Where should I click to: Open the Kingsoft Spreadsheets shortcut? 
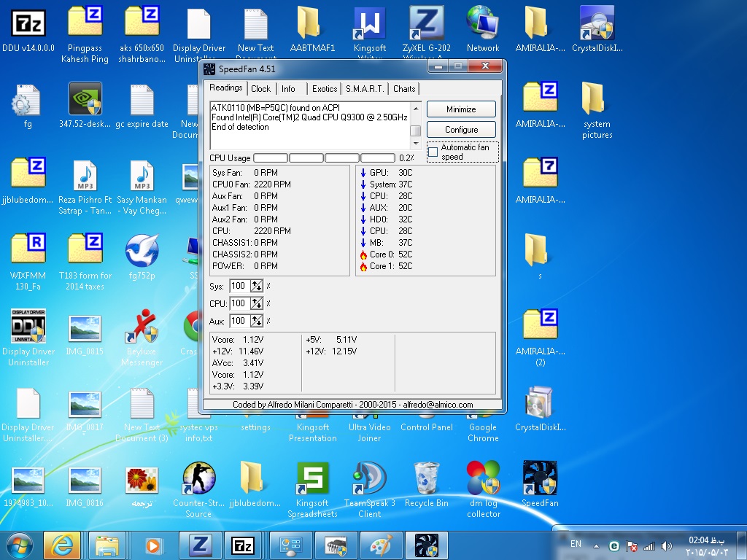pos(312,478)
